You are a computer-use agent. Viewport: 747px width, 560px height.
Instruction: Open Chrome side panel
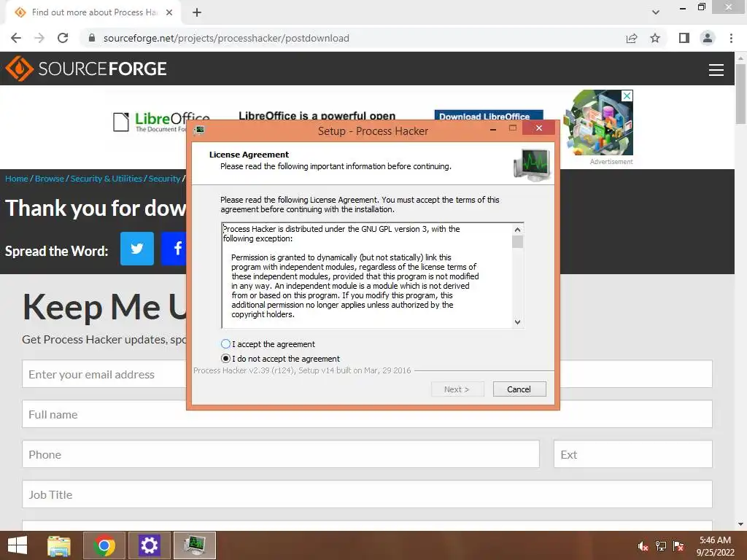pos(684,38)
